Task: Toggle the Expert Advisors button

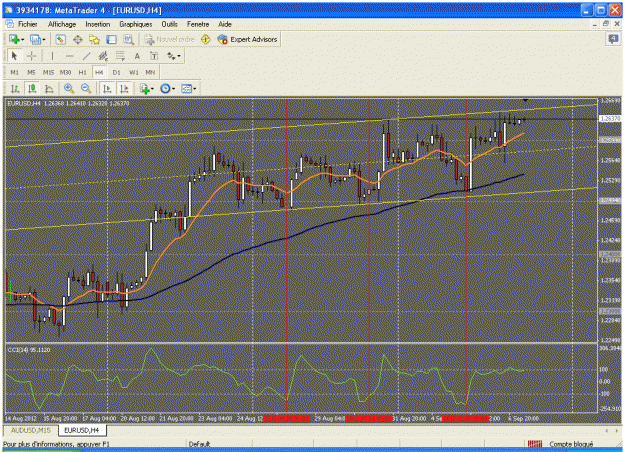Action: click(x=247, y=39)
